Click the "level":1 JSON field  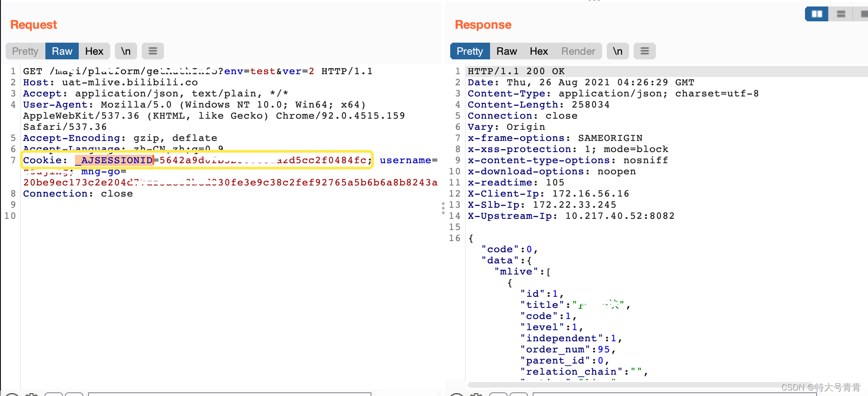552,327
